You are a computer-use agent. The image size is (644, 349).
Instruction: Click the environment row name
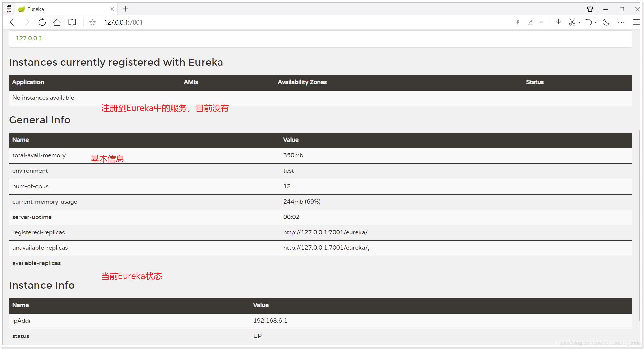click(x=30, y=171)
